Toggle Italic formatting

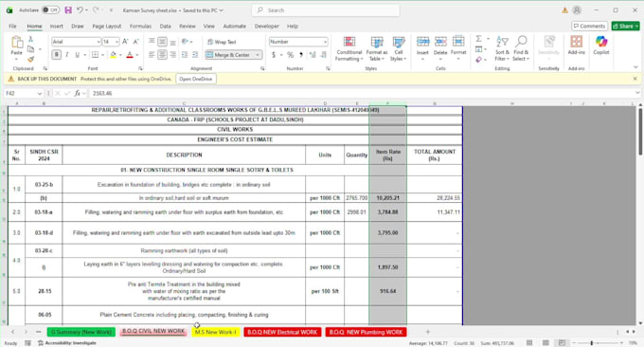point(67,55)
